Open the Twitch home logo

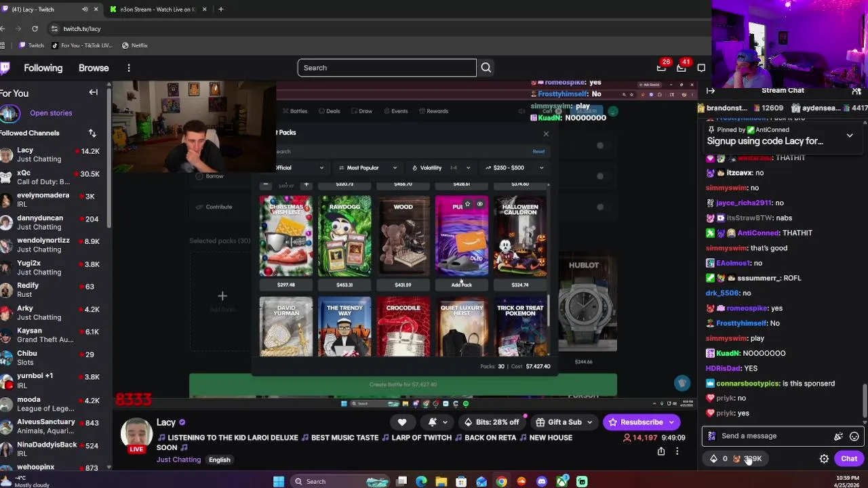(4, 68)
